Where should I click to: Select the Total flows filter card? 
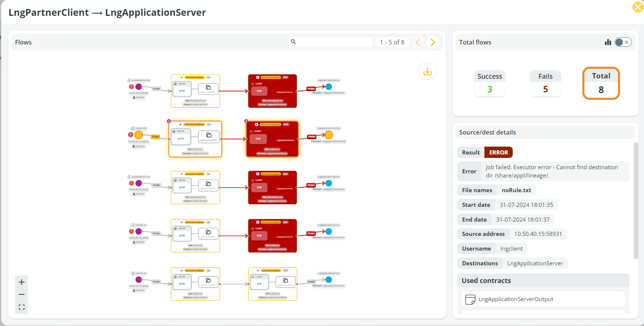(601, 83)
